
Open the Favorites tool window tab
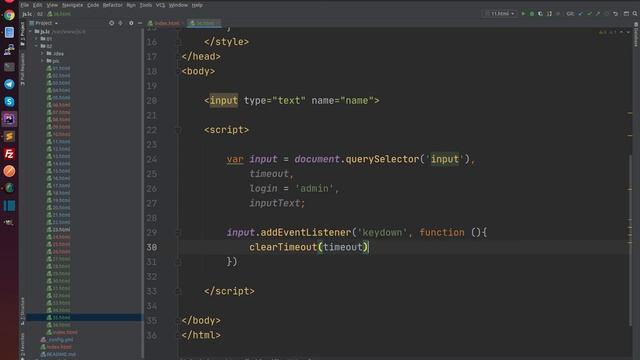tap(22, 346)
